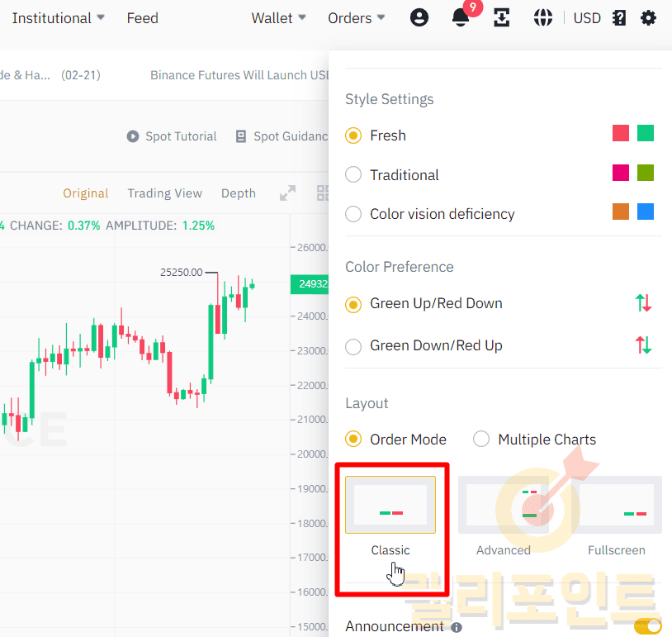The width and height of the screenshot is (672, 637).
Task: Expand the chart to fullscreen icon
Action: pyautogui.click(x=287, y=193)
